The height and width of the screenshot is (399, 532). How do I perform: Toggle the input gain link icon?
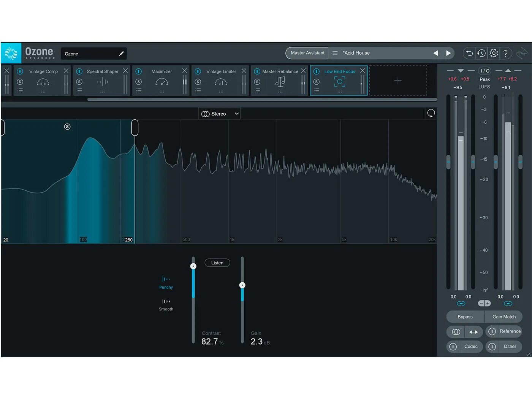pos(461,303)
